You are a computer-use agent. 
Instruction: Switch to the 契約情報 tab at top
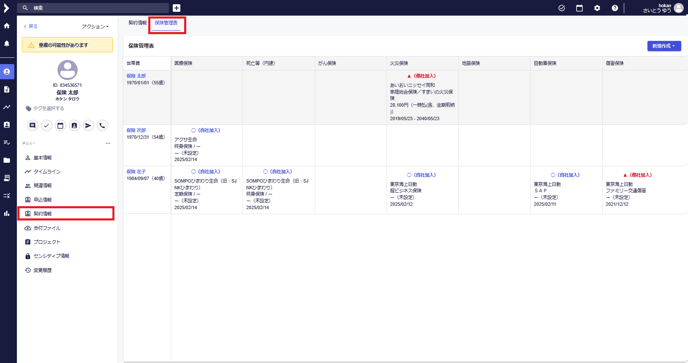[137, 23]
